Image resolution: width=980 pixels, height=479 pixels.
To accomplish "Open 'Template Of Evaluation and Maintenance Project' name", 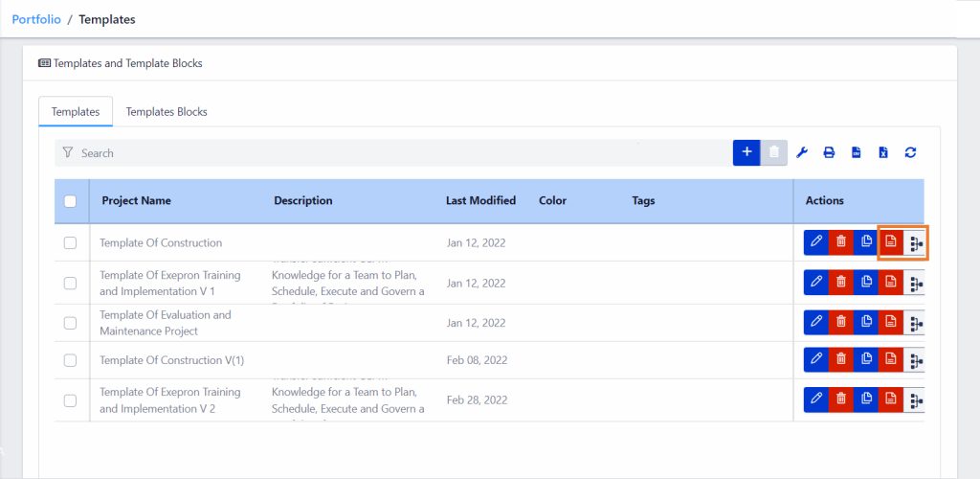I will (165, 323).
